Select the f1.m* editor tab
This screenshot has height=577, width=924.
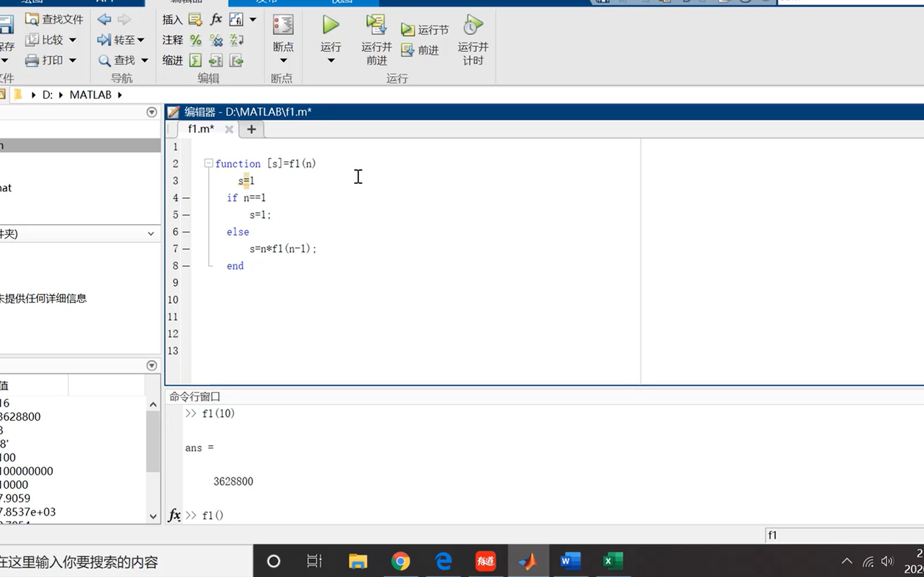[x=201, y=129]
